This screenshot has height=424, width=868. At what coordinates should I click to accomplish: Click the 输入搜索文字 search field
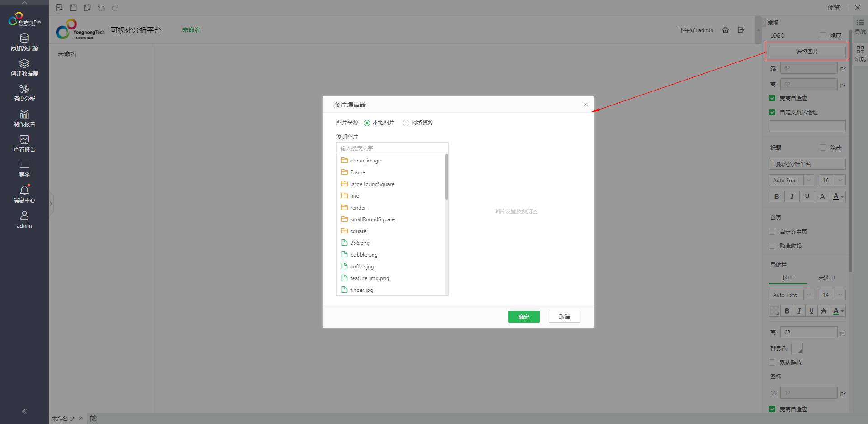tap(392, 148)
